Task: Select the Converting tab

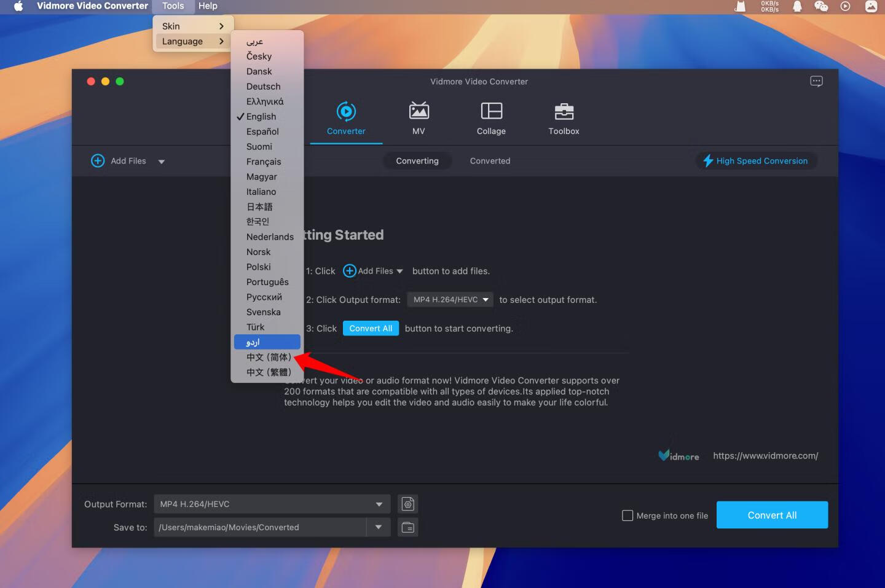Action: pos(417,161)
